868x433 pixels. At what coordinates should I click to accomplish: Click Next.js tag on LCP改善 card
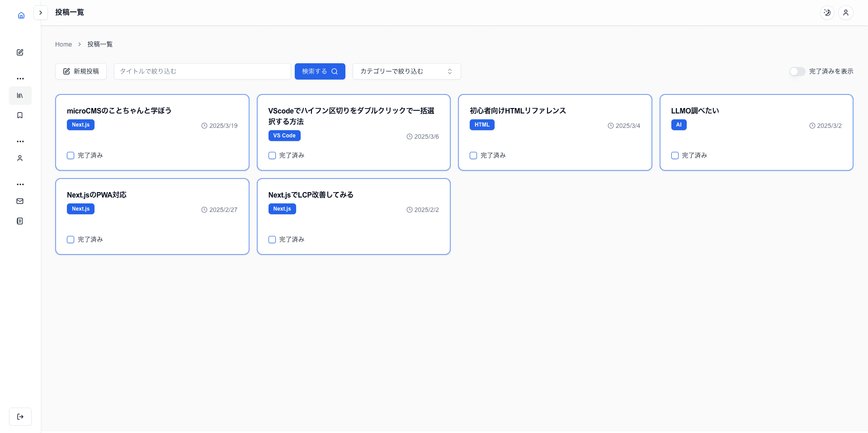pyautogui.click(x=282, y=209)
